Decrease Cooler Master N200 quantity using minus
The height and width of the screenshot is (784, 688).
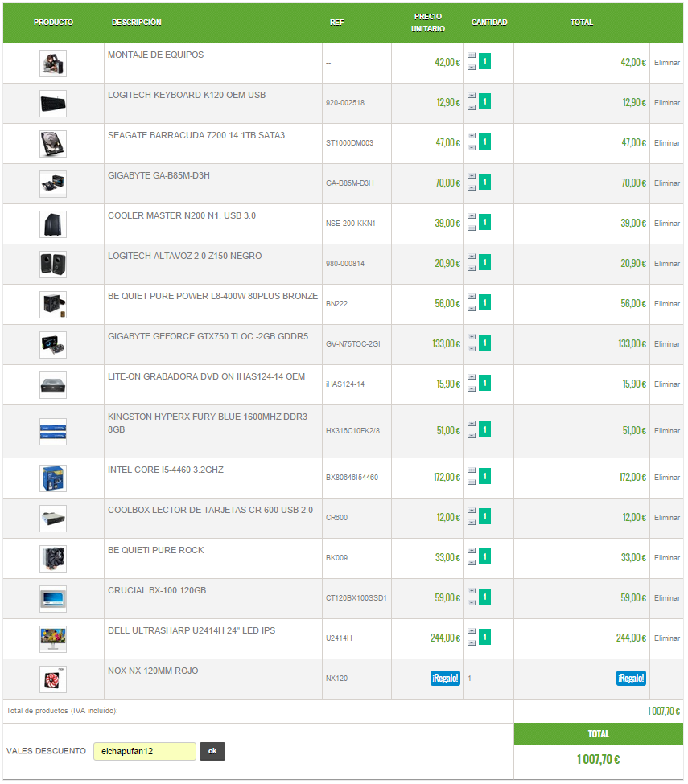[472, 228]
